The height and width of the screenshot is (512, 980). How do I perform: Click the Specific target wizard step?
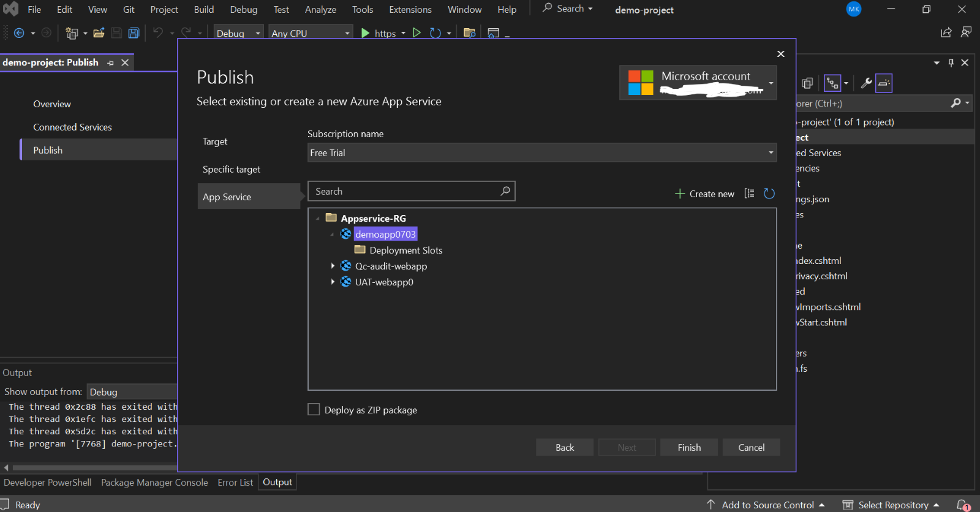[232, 169]
